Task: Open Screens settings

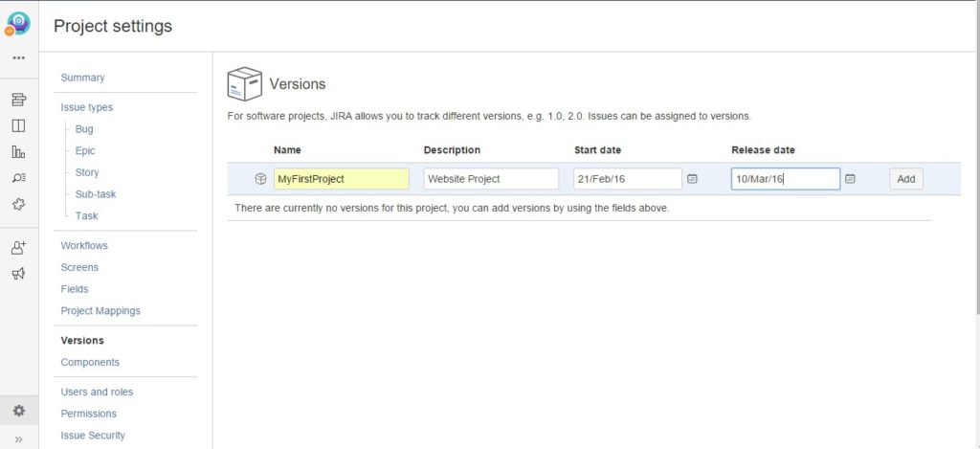Action: click(79, 267)
